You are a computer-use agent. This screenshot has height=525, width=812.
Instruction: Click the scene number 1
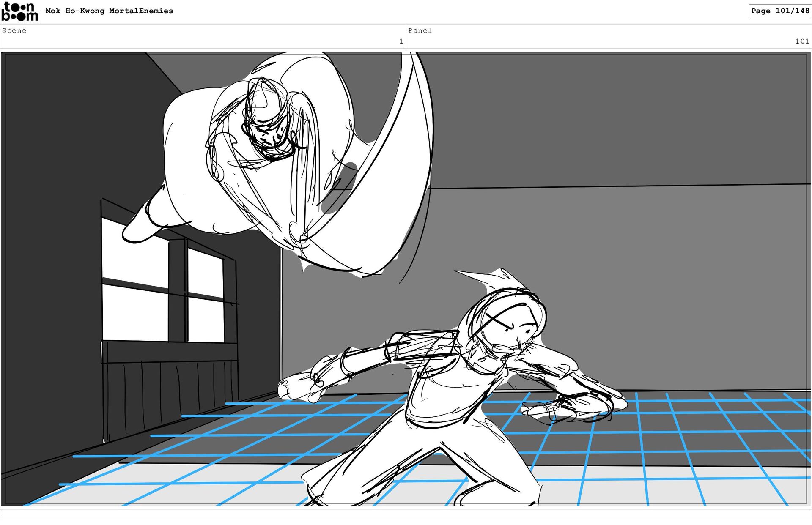(401, 41)
